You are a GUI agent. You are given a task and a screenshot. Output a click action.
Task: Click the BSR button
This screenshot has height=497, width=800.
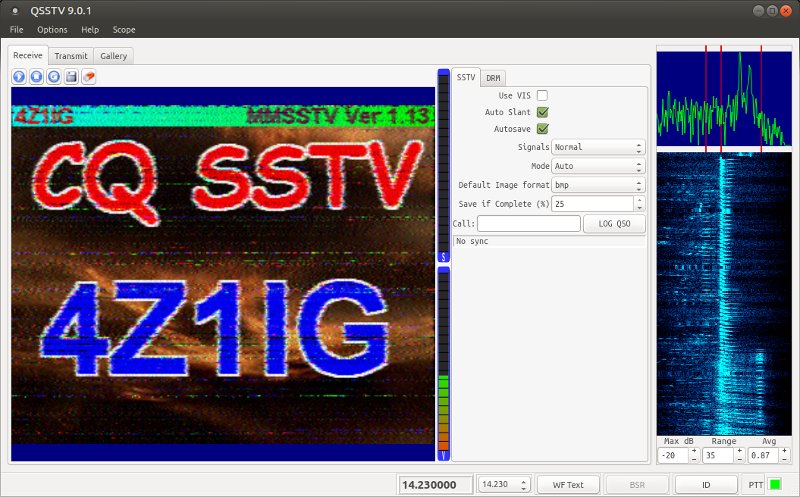point(637,484)
